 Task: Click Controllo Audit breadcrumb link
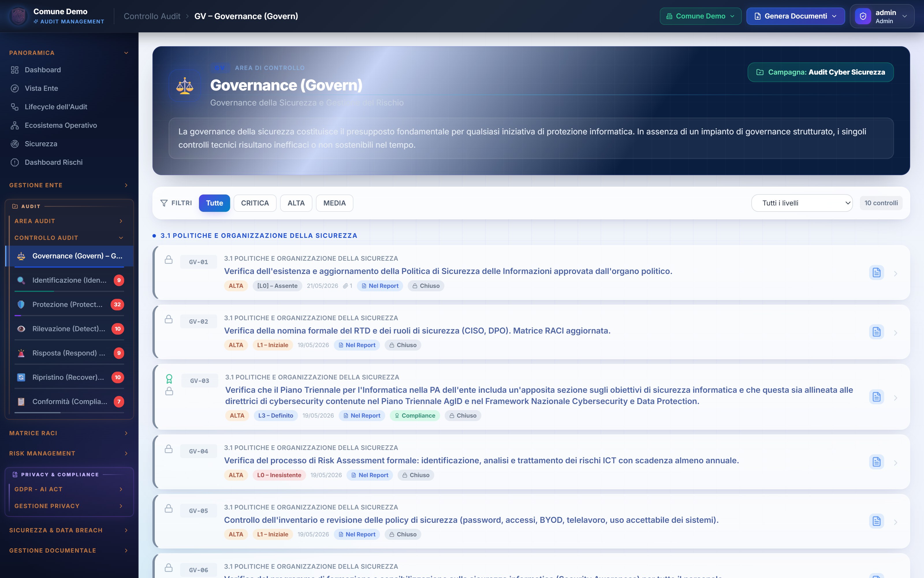(152, 16)
